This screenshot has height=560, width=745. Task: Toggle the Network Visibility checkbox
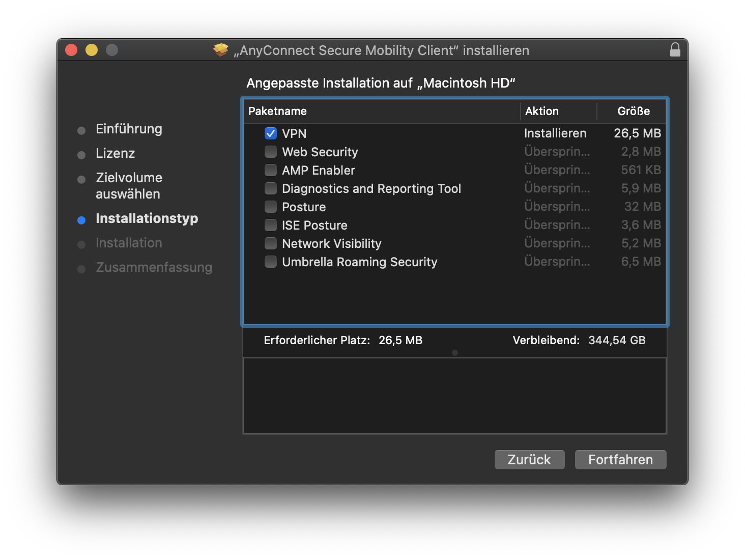tap(271, 243)
